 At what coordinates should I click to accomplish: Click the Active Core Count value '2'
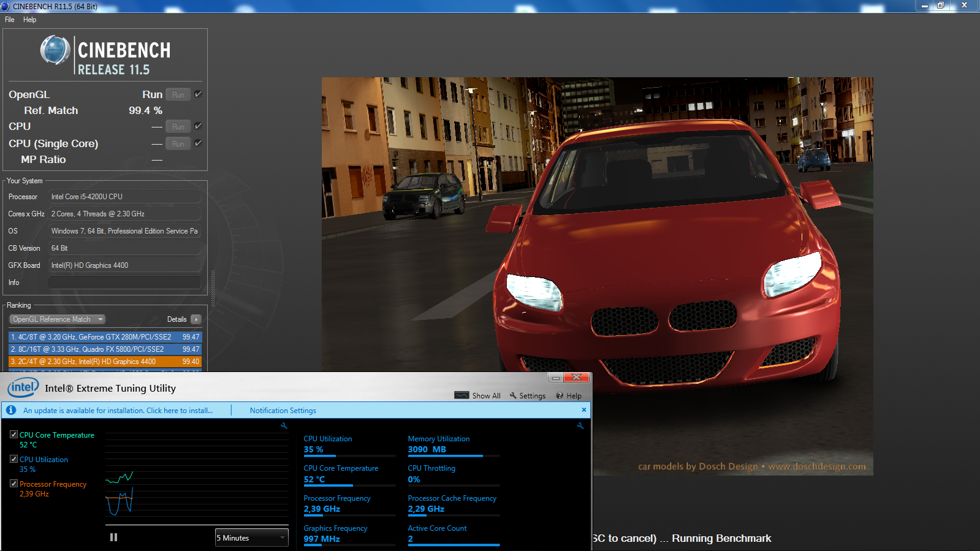(411, 539)
